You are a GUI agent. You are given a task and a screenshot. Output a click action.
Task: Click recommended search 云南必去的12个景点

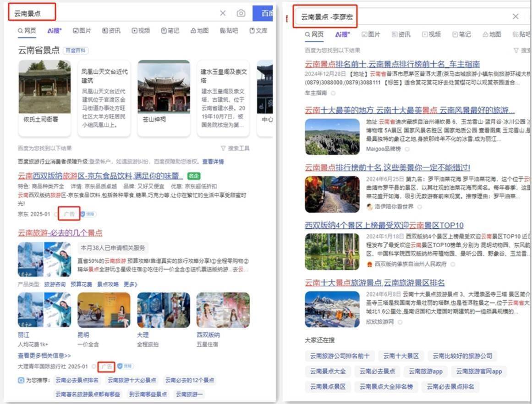point(190,380)
